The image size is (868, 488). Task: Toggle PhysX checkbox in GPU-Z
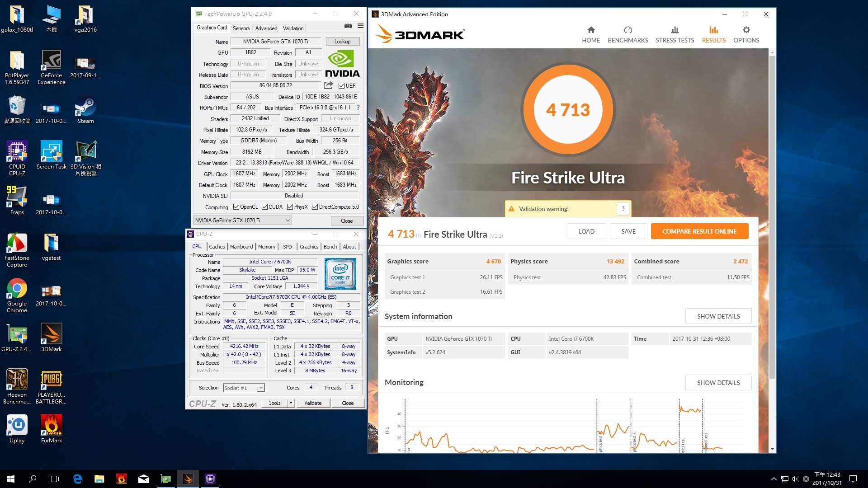[x=290, y=207]
